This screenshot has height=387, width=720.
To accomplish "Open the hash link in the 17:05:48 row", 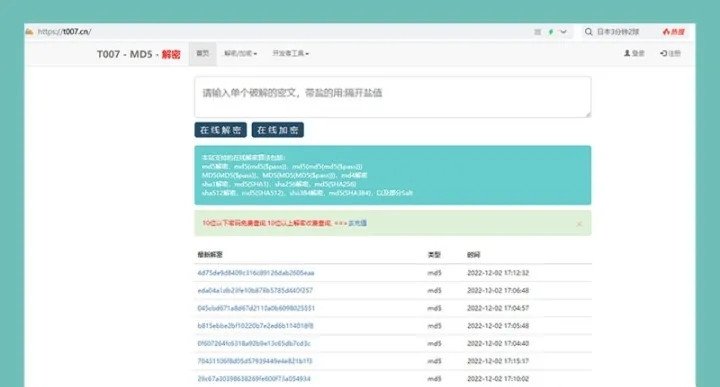I will (x=255, y=326).
